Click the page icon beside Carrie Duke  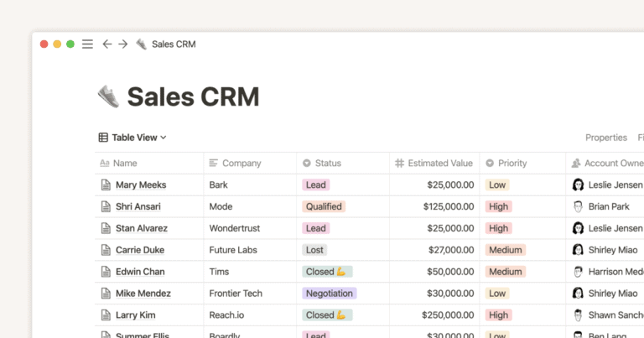[105, 250]
